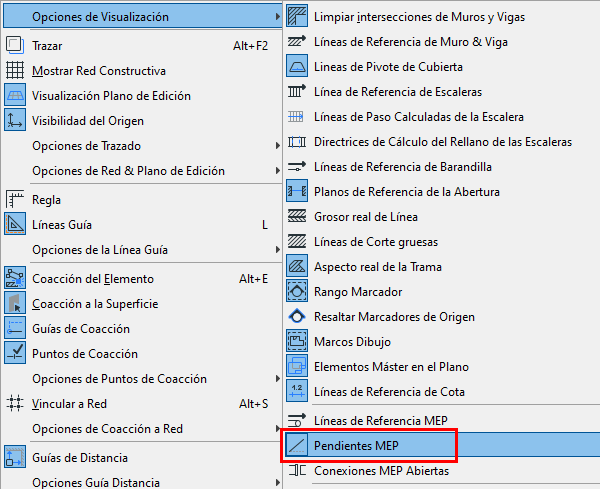Viewport: 600px width, 489px height.
Task: Toggle the Coacción a la Superficie icon
Action: (15, 303)
